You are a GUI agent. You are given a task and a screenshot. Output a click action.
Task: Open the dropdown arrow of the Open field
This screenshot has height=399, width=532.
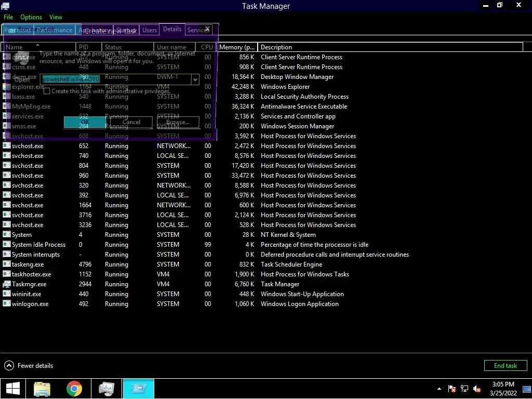click(195, 79)
